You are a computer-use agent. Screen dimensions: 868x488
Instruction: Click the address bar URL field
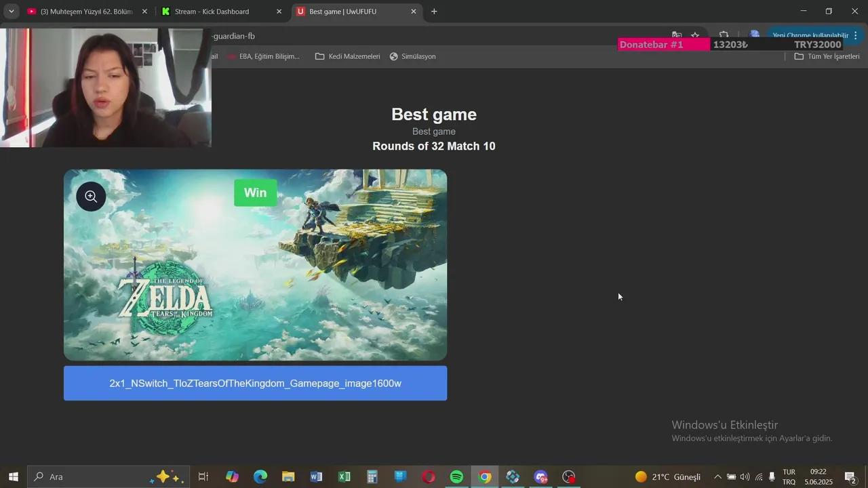pyautogui.click(x=434, y=36)
